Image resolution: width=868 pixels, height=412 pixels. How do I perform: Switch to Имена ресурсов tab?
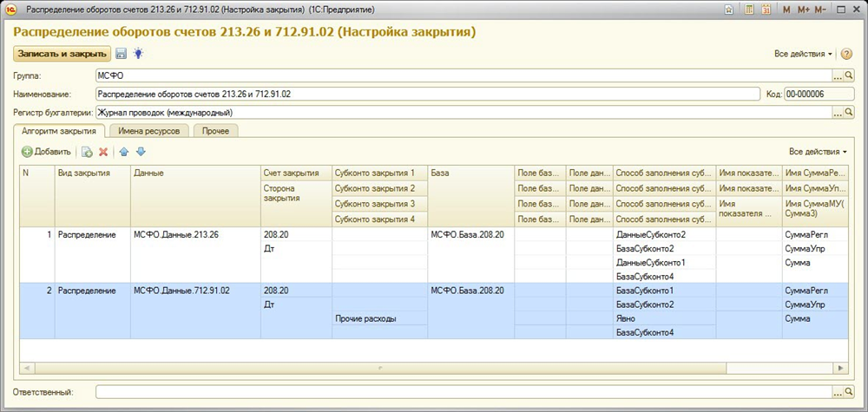tap(148, 130)
